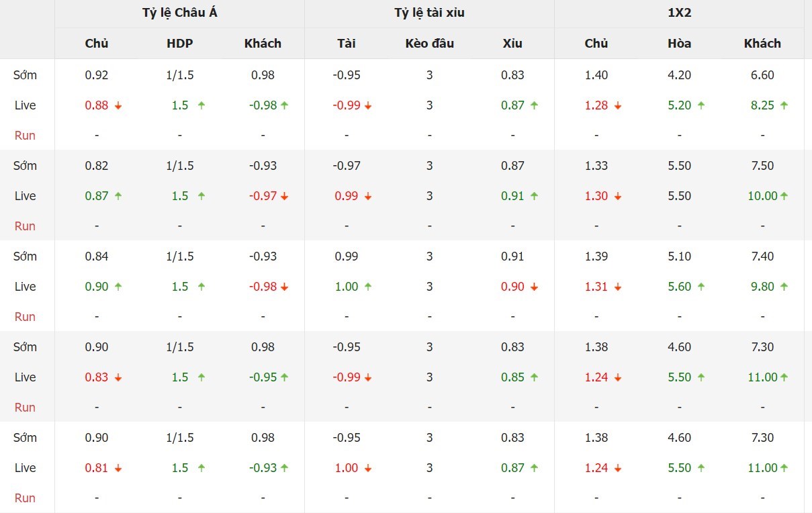Click the green up arrow next to 5.60
The height and width of the screenshot is (513, 812).
(701, 287)
